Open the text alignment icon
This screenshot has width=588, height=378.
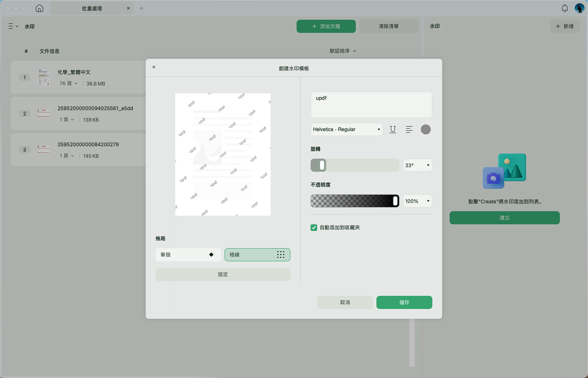[409, 129]
